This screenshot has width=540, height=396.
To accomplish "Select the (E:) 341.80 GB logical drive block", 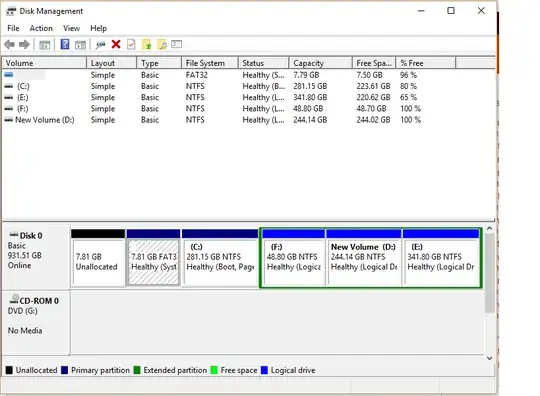I will click(x=441, y=258).
